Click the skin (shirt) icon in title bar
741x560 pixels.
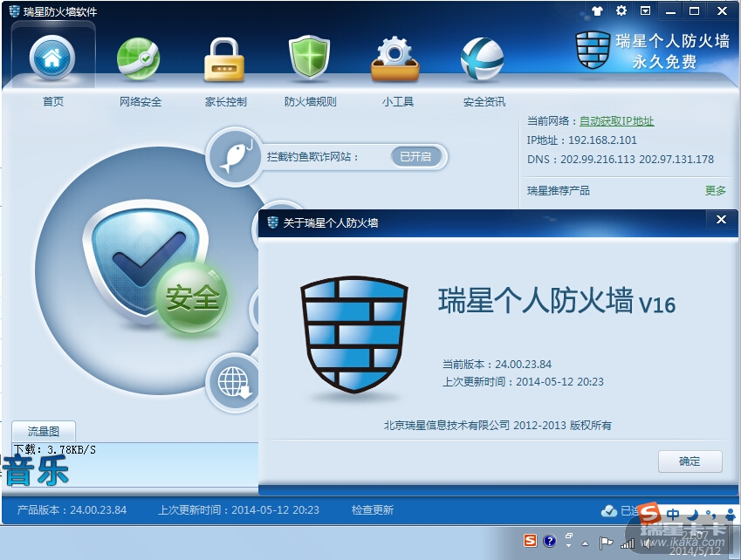597,10
